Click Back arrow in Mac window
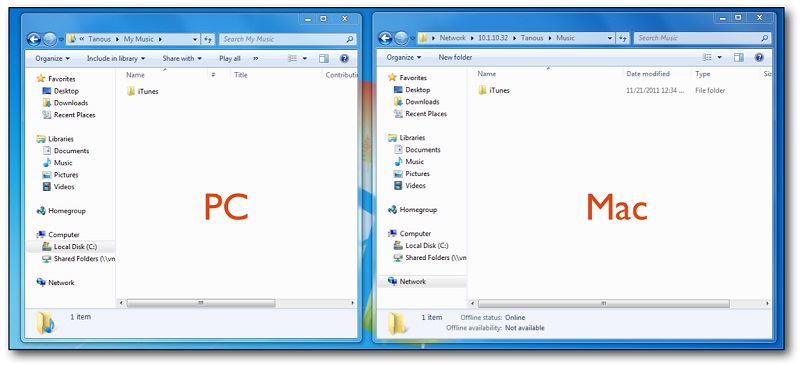The image size is (800, 365). pyautogui.click(x=385, y=38)
